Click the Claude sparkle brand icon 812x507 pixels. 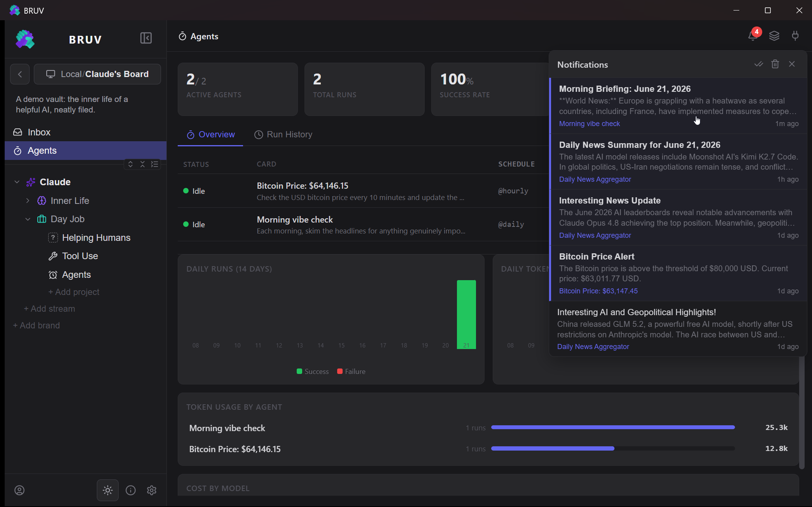[31, 182]
